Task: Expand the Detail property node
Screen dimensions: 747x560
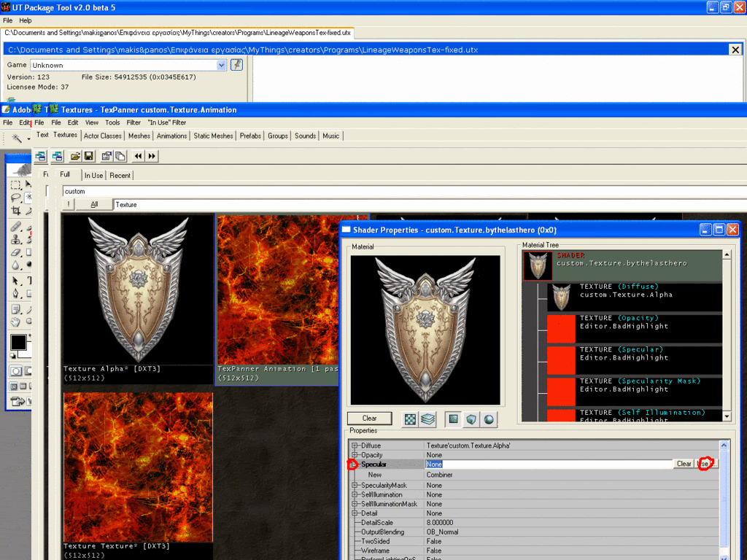Action: point(355,513)
